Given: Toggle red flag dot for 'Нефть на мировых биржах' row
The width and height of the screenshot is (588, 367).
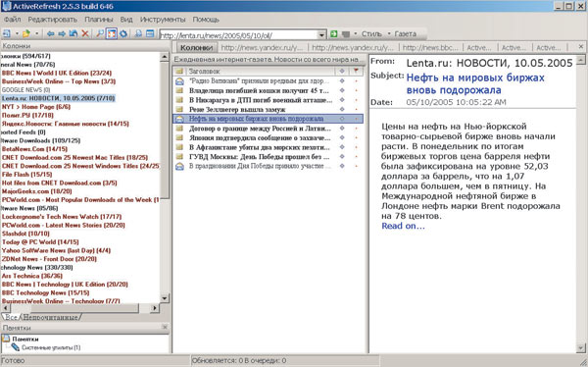Looking at the screenshot, I should coord(356,119).
